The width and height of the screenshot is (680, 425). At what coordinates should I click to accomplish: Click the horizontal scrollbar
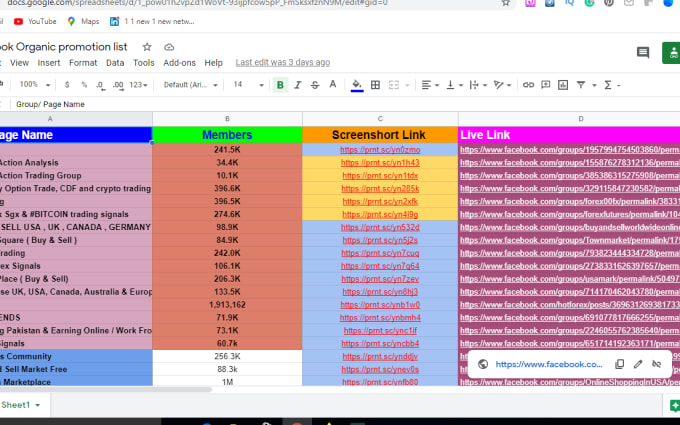(x=106, y=389)
